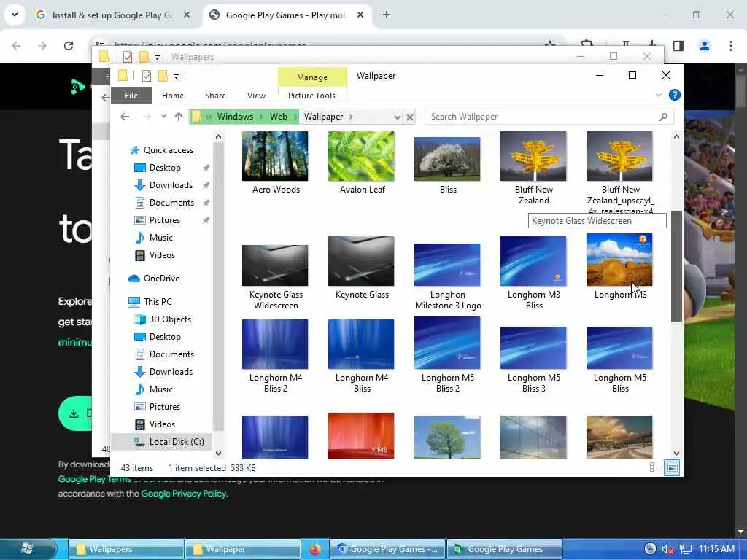Select the Keynote Glass Widescreen thumbnail

pos(275,265)
